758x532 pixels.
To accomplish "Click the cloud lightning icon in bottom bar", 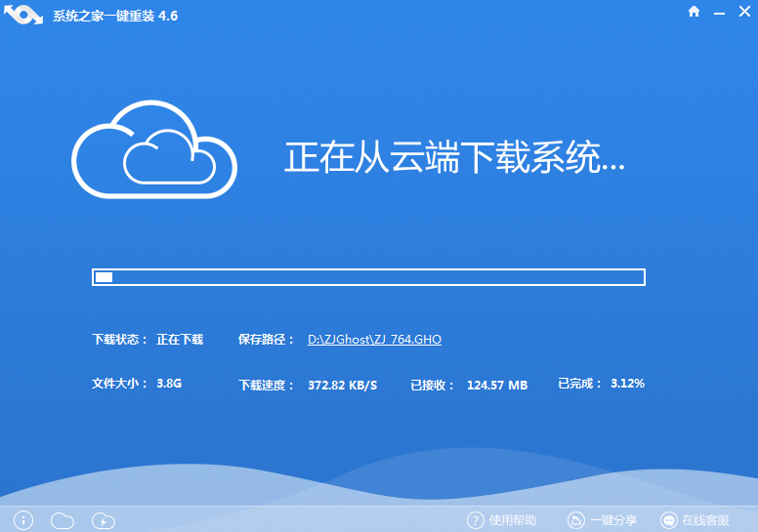I will coord(104,520).
